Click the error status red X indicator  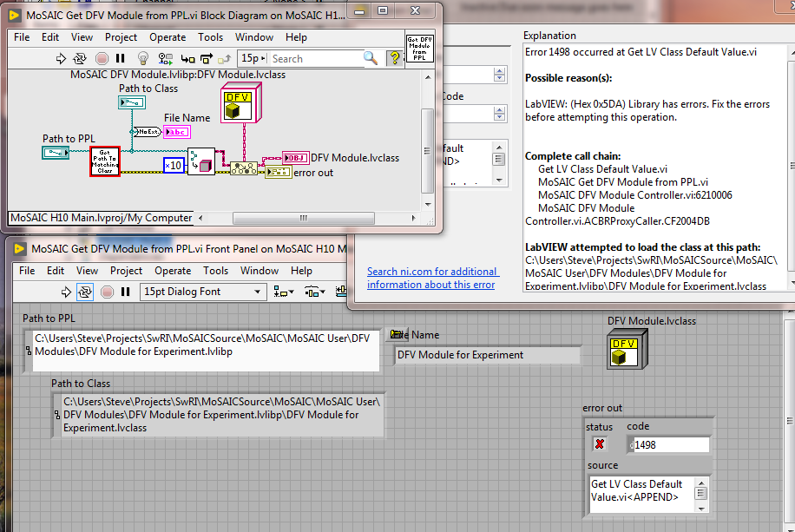coord(600,444)
